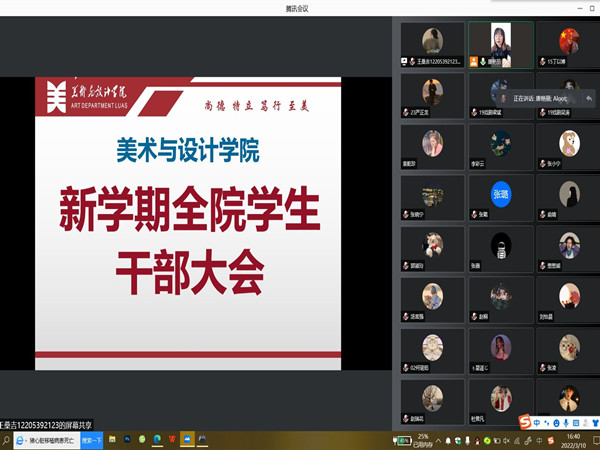Image resolution: width=600 pixels, height=450 pixels.
Task: Click the orange host icon on speaker tile
Action: (x=474, y=61)
